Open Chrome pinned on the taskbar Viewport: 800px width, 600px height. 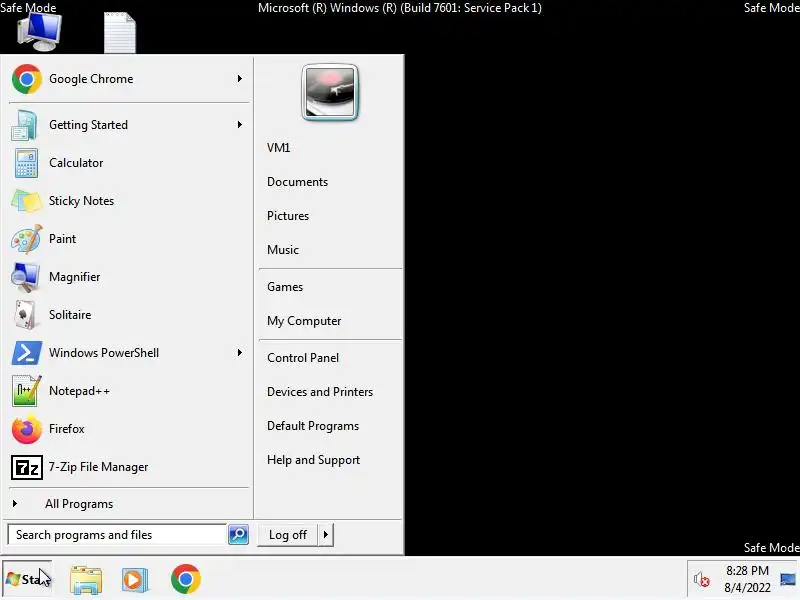(x=186, y=579)
